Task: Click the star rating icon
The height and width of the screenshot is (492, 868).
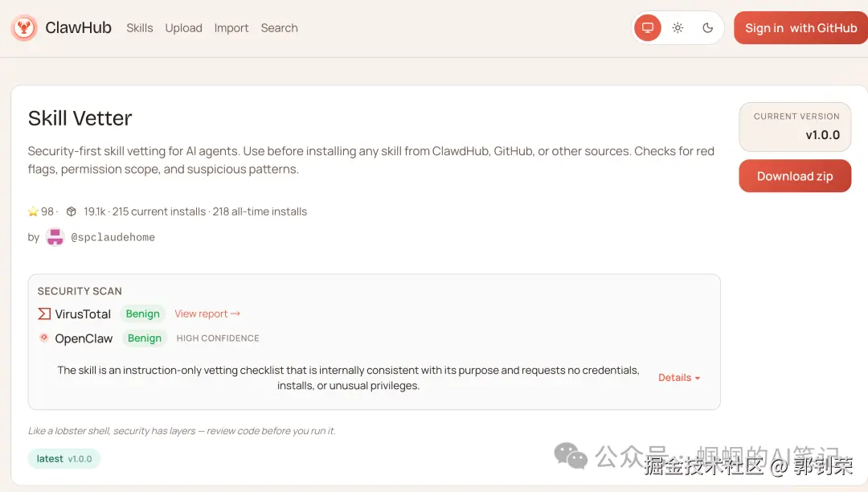Action: [x=33, y=211]
